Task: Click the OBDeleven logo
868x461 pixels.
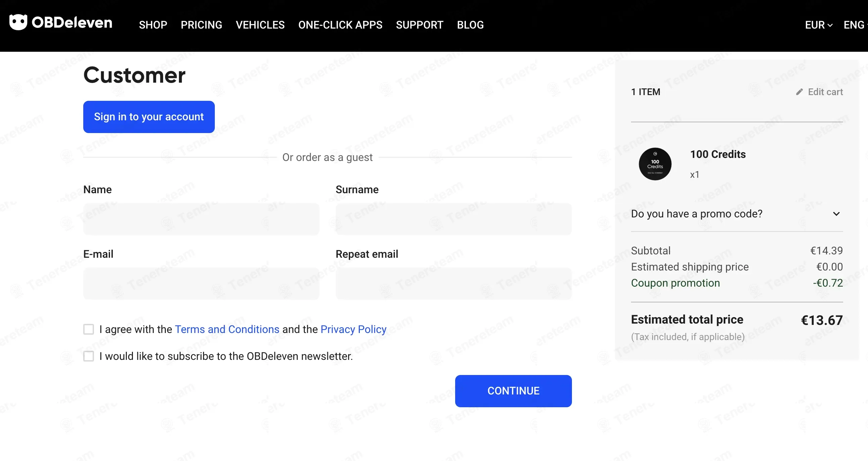Action: pos(61,23)
